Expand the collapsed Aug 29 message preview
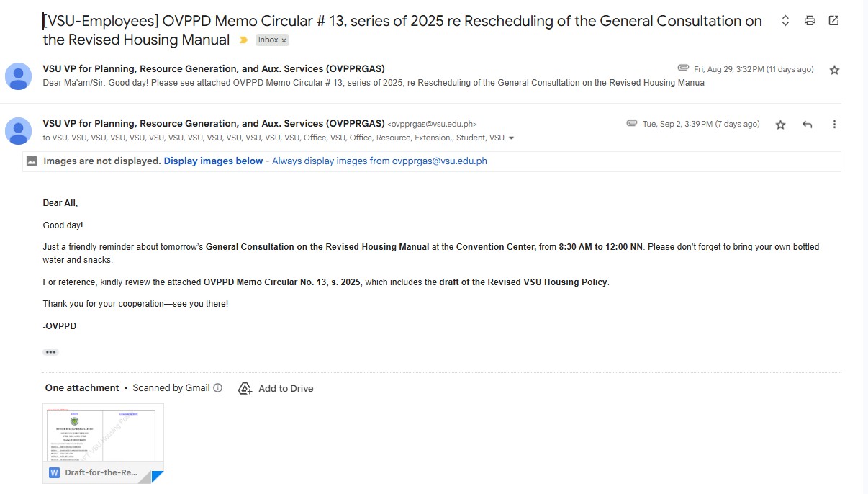Screen dimensions: 868x494 tap(373, 83)
